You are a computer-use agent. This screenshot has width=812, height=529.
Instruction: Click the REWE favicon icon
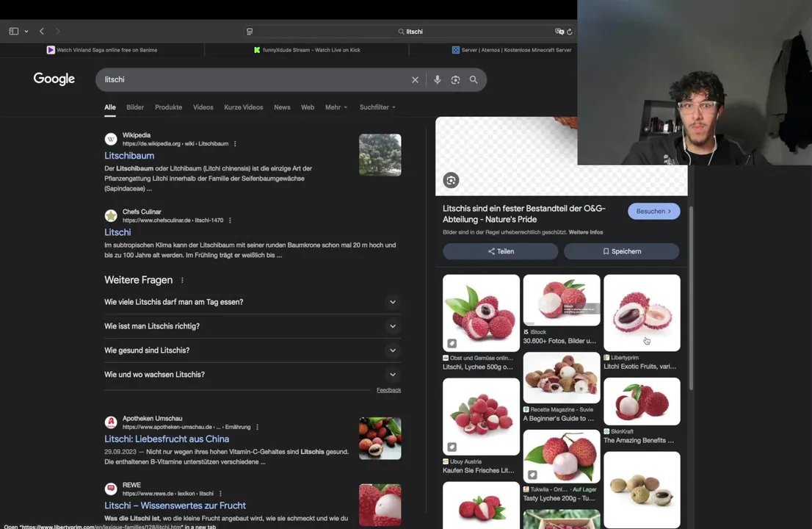(110, 489)
